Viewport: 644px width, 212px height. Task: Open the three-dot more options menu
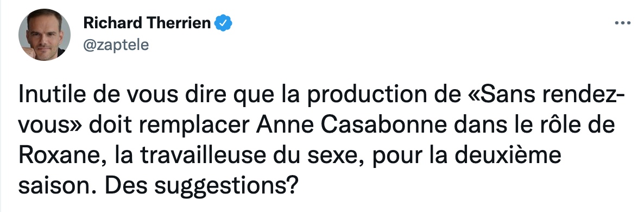[x=622, y=23]
